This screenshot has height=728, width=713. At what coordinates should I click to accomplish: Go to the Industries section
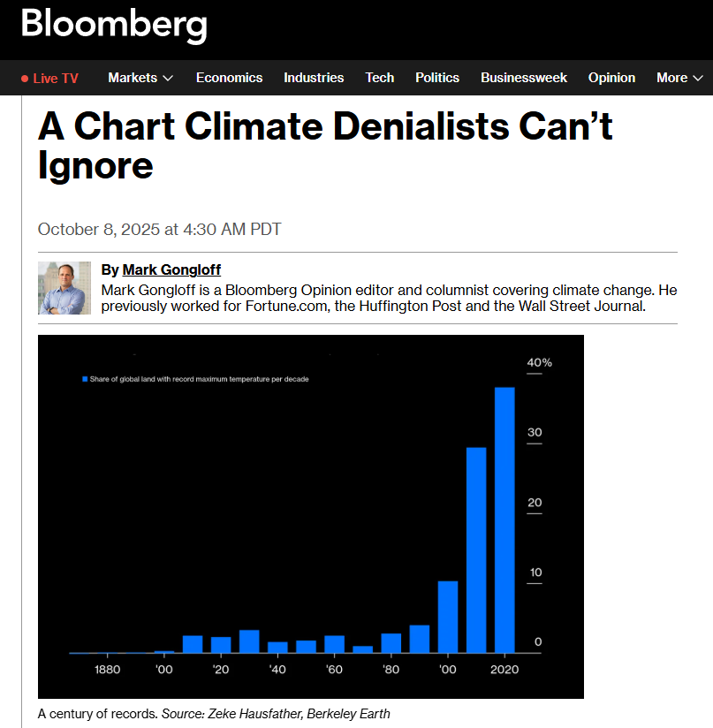click(314, 78)
